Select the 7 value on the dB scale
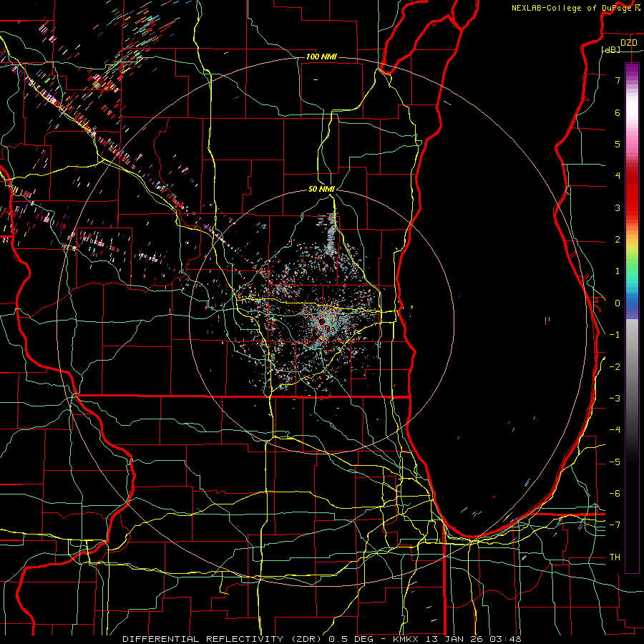This screenshot has width=644, height=644. [x=618, y=80]
